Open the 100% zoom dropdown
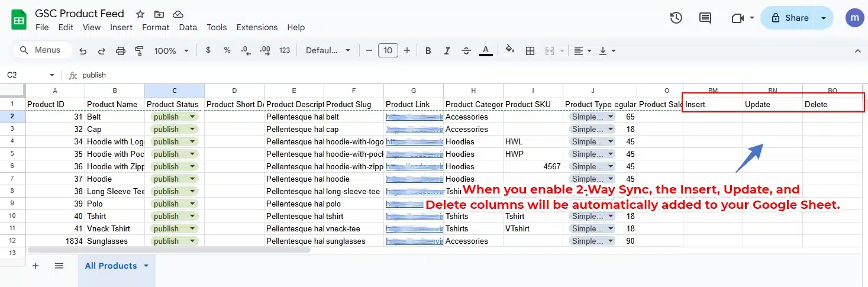Image resolution: width=868 pixels, height=287 pixels. pyautogui.click(x=170, y=51)
